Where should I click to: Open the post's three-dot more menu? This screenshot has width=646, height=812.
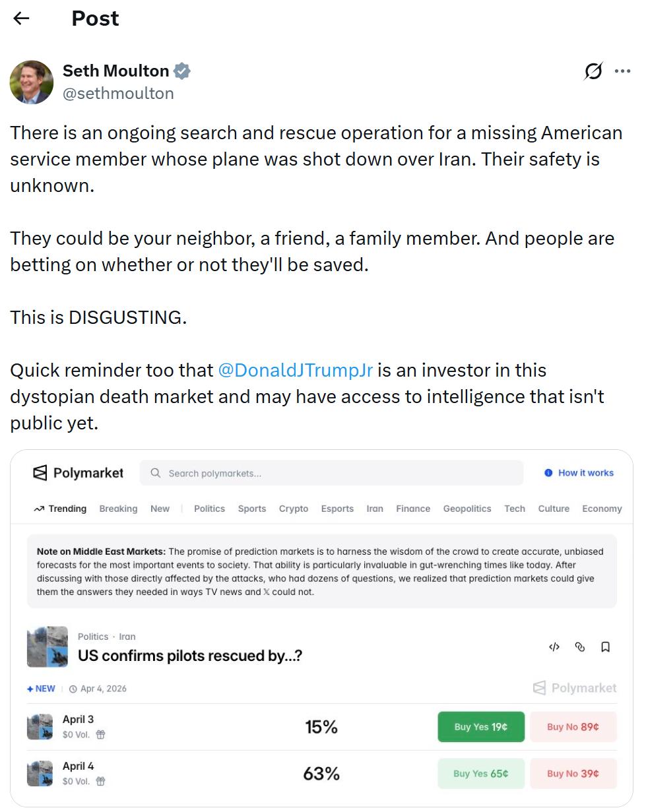tap(622, 71)
